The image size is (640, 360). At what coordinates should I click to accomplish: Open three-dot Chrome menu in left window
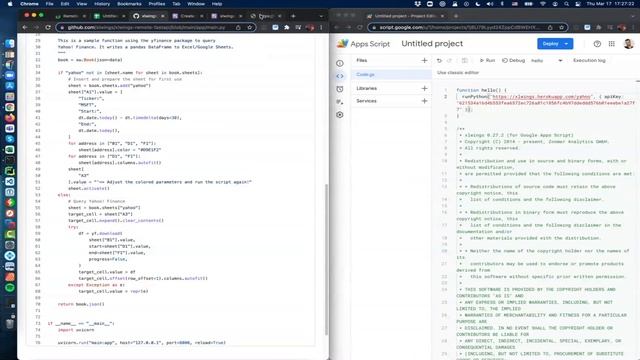(321, 27)
